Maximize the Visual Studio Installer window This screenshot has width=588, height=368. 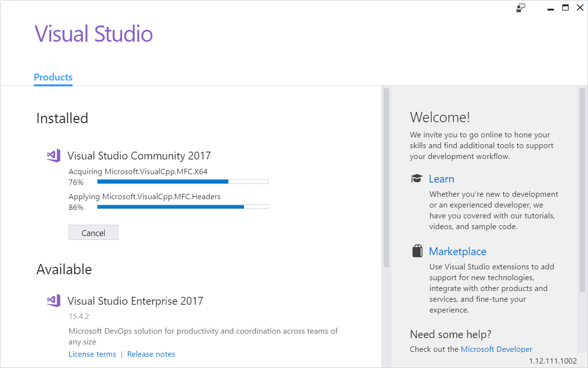tap(565, 8)
